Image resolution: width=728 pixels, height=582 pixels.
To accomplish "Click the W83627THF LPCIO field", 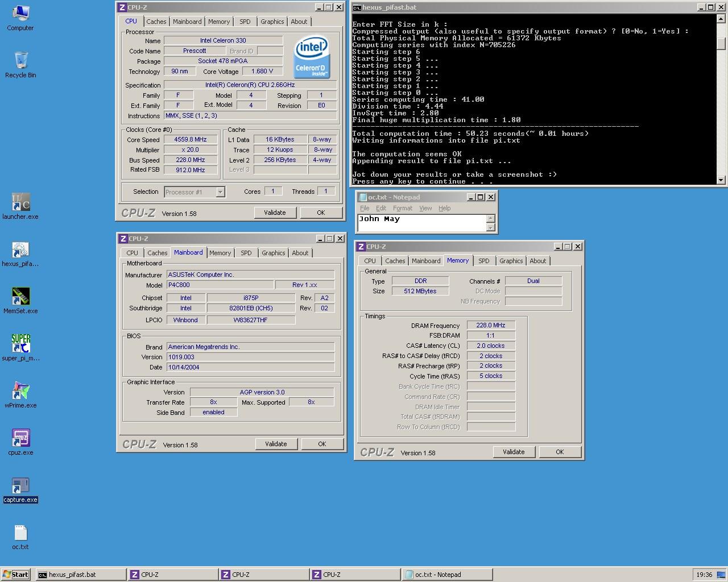I will tap(251, 320).
